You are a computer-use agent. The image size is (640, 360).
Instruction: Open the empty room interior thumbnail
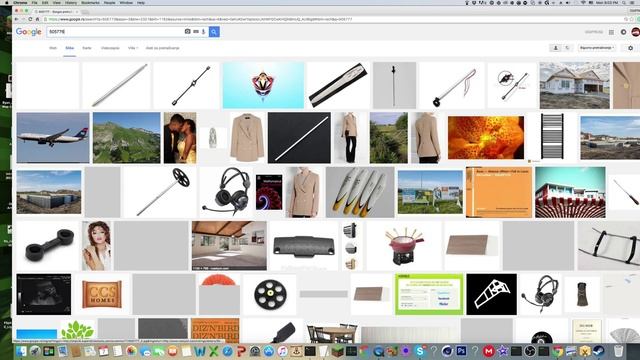point(229,245)
